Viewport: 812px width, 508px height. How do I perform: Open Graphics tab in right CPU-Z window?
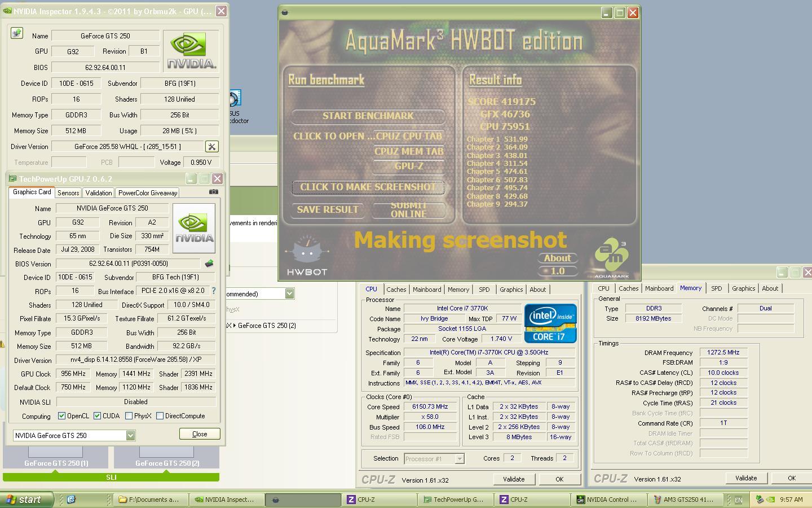[x=743, y=288]
